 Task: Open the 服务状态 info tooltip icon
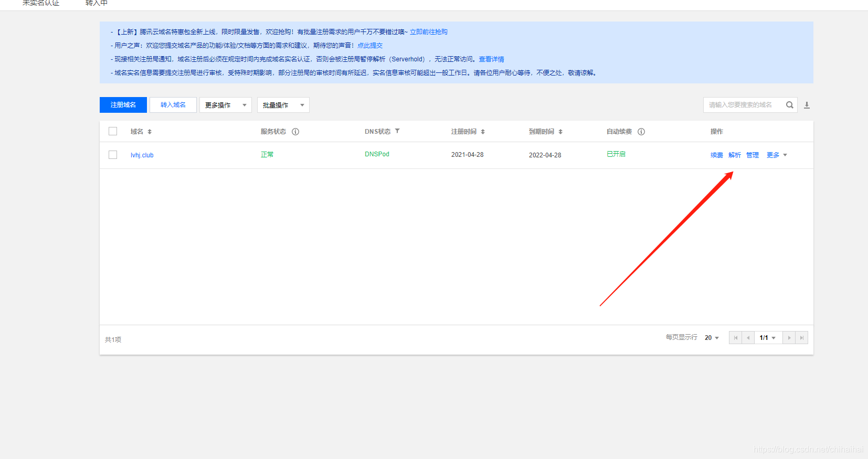(x=295, y=132)
